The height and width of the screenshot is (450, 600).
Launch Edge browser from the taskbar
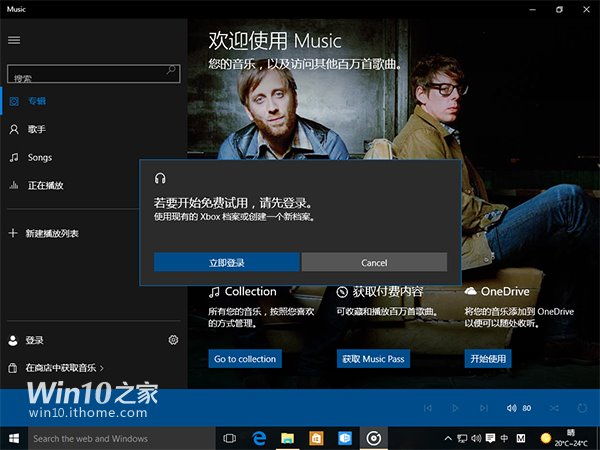[x=259, y=439]
